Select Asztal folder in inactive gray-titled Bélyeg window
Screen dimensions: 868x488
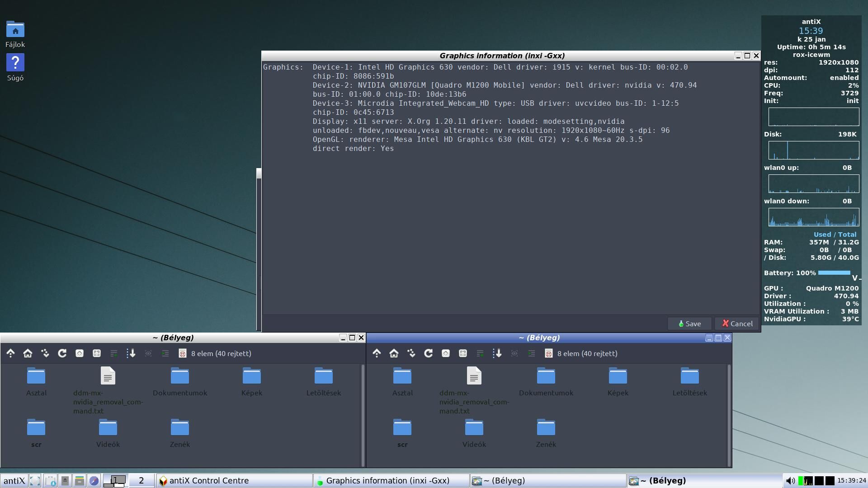click(36, 382)
